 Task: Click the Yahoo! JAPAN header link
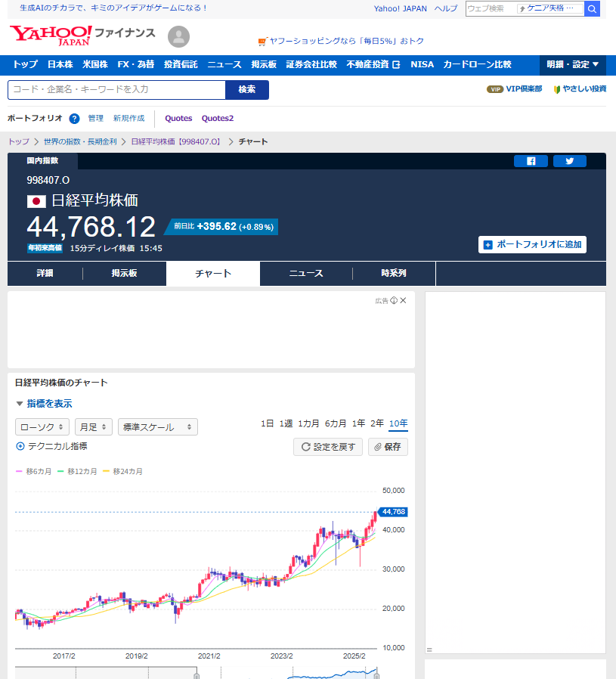point(401,8)
